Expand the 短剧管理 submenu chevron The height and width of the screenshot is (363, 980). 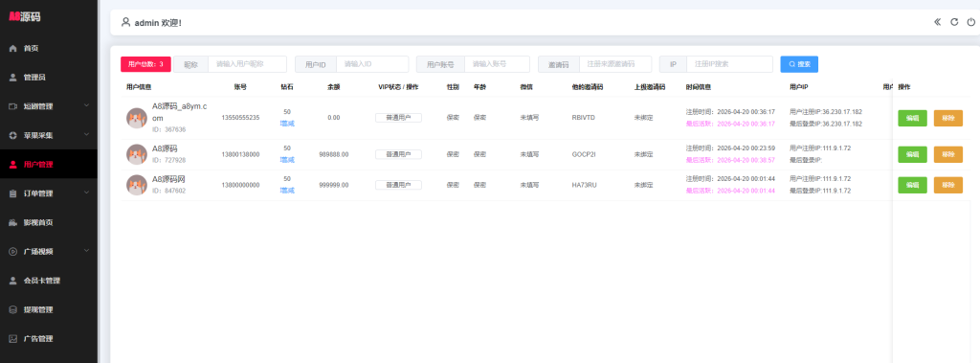click(87, 105)
